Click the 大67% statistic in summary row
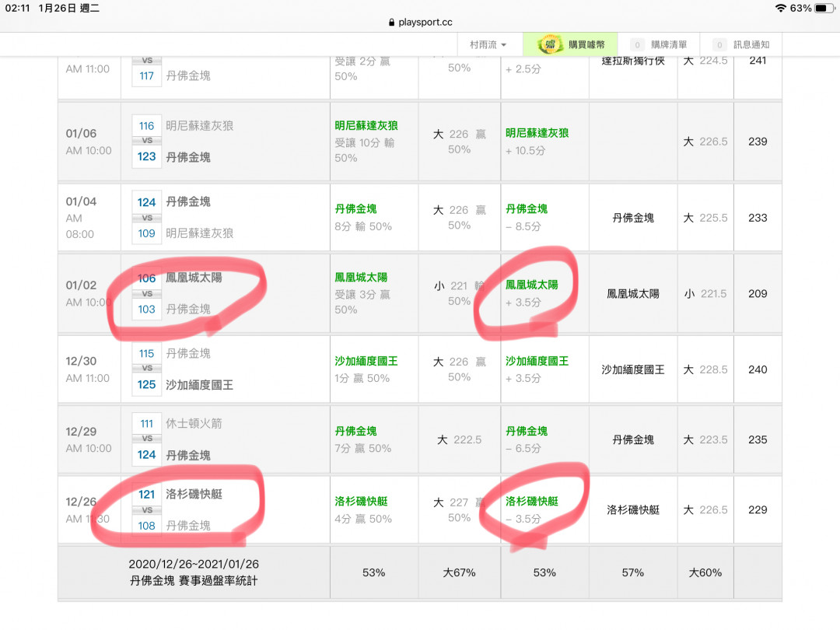840x630 pixels. 459,572
